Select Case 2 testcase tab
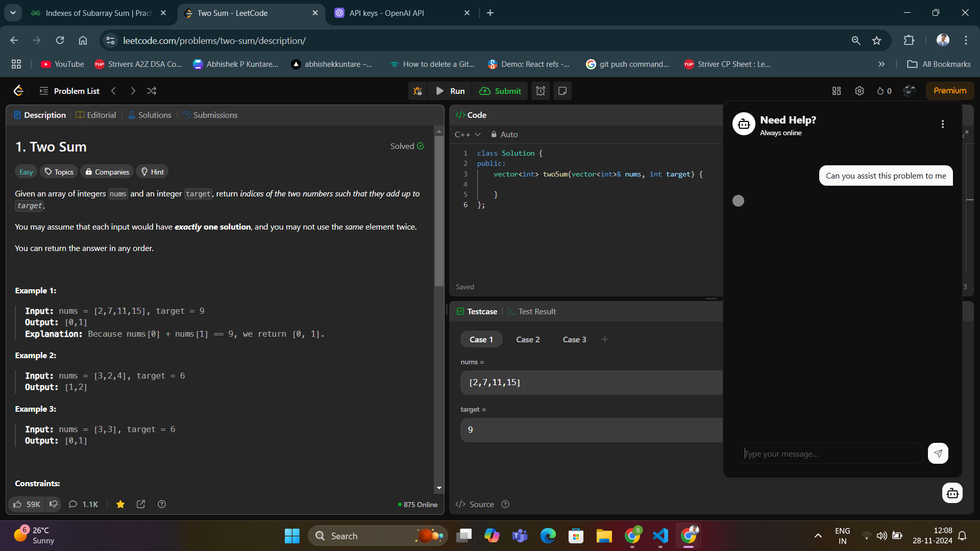Image resolution: width=980 pixels, height=551 pixels. tap(527, 339)
